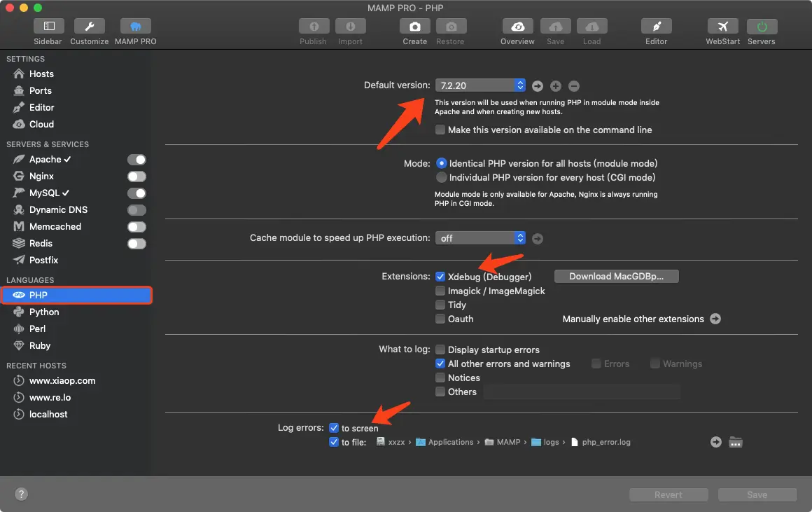Select PHP in Languages sidebar
Image resolution: width=812 pixels, height=512 pixels.
pos(76,295)
